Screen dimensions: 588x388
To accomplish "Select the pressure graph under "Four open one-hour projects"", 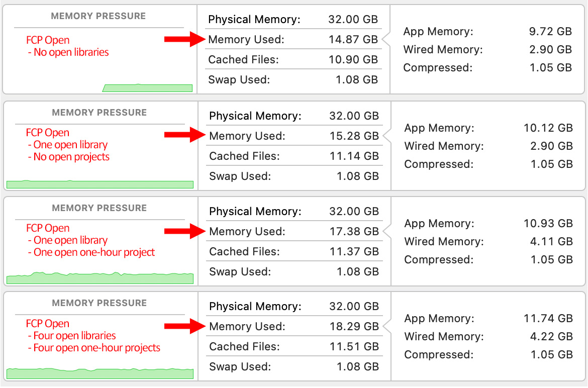I will [x=100, y=373].
